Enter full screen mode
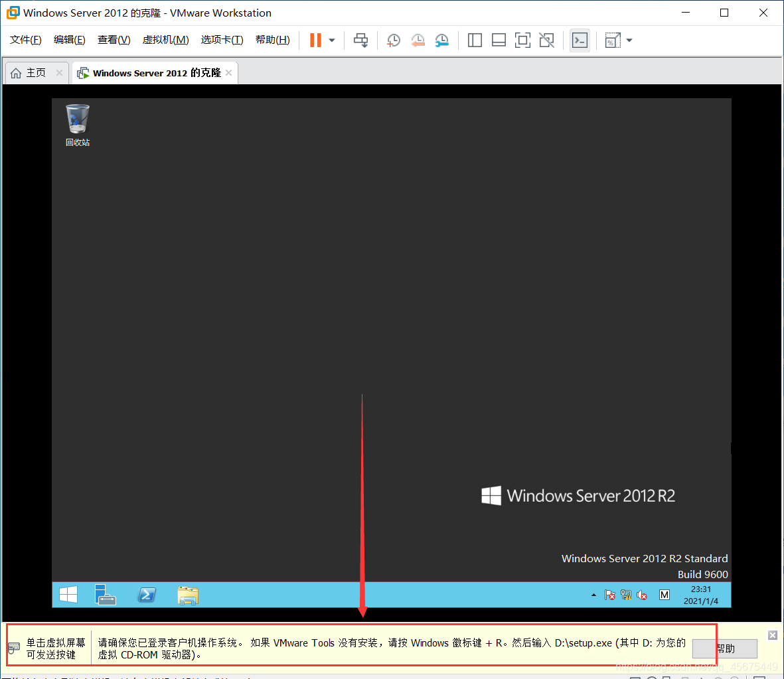 coord(522,40)
